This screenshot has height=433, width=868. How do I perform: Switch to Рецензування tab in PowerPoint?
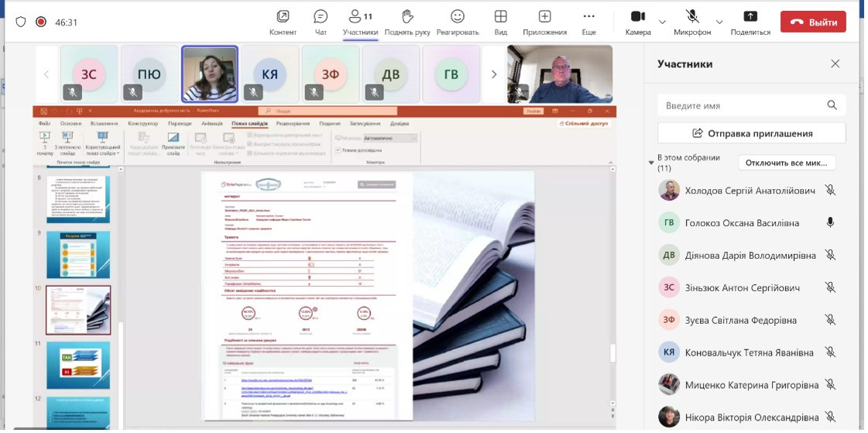[x=293, y=123]
